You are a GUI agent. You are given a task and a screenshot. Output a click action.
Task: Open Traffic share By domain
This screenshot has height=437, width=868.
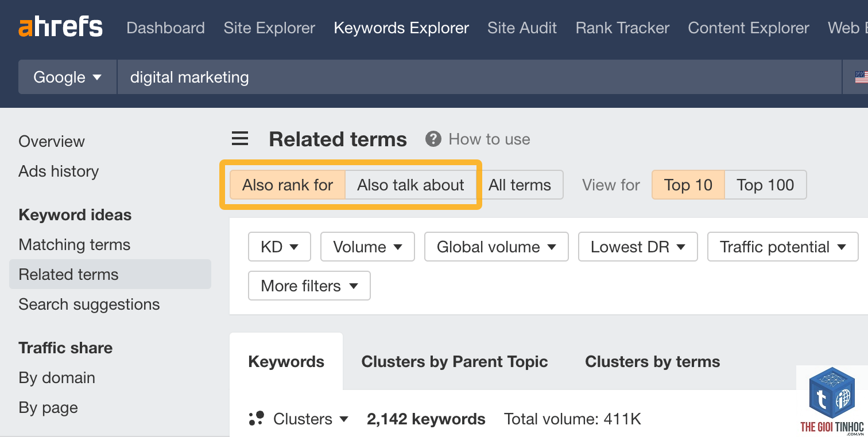coord(57,377)
